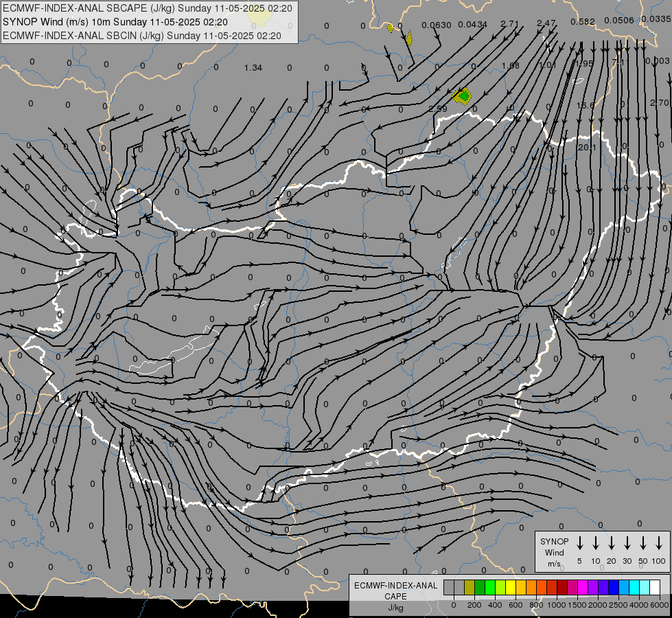Select the dark green CAPE legend swatch

(480, 587)
